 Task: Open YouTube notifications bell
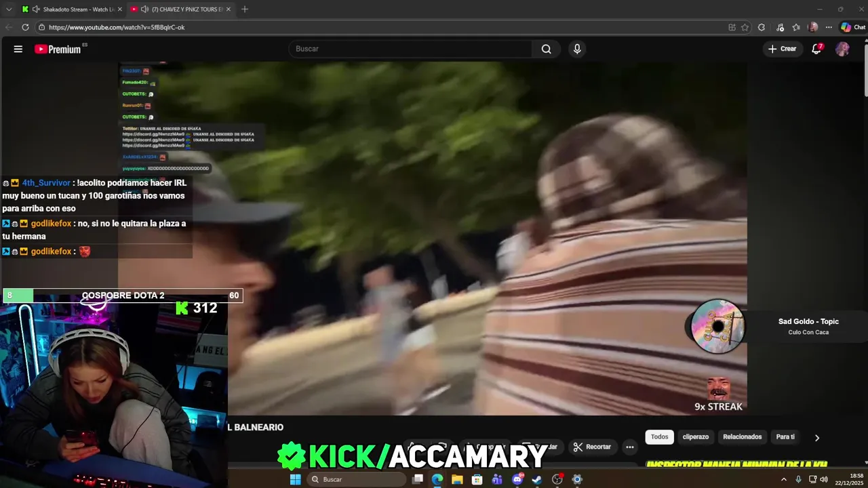816,49
